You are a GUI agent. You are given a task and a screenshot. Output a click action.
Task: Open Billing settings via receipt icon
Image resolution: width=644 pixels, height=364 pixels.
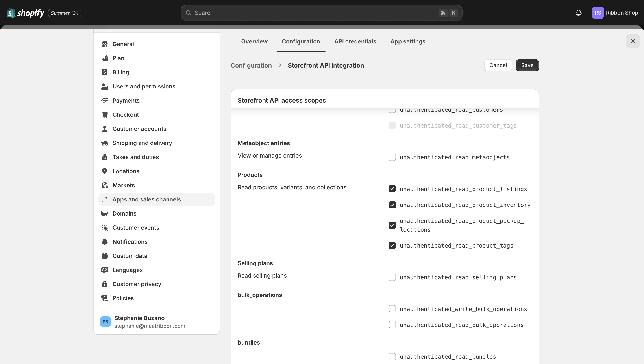click(104, 72)
